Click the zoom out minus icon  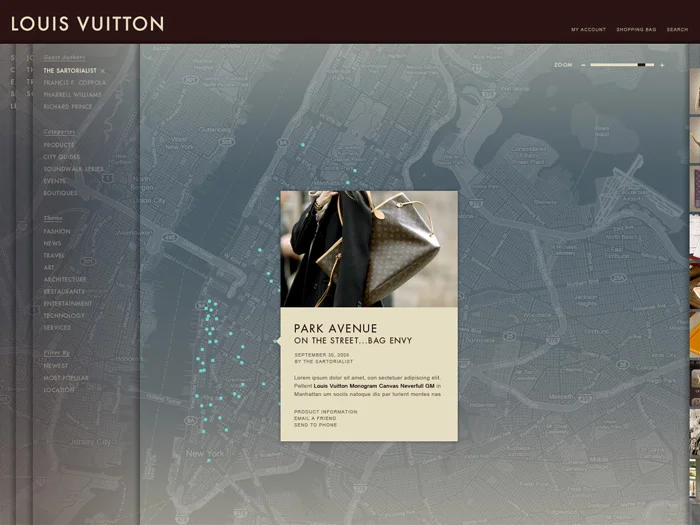[x=583, y=65]
